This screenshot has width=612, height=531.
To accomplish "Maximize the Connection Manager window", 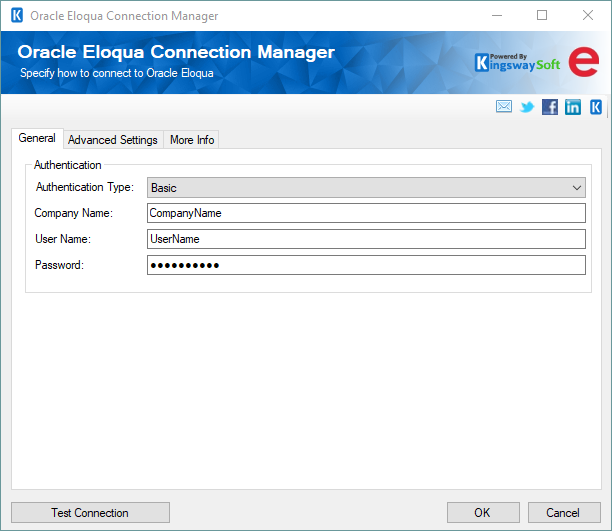I will (542, 15).
